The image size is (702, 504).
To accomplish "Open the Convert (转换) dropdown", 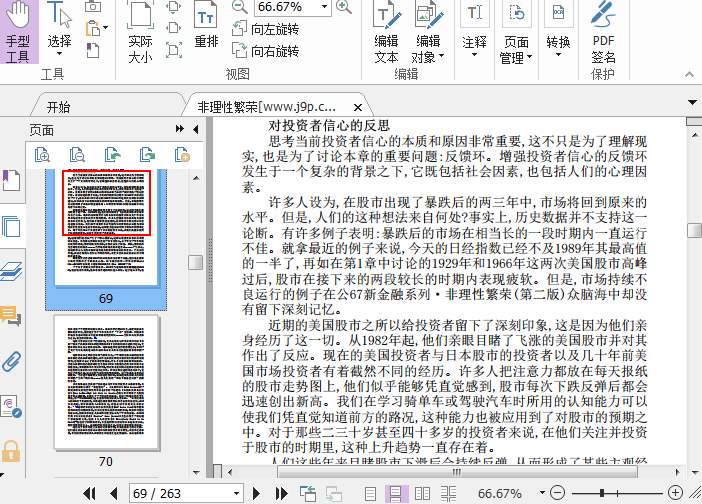I will [558, 30].
